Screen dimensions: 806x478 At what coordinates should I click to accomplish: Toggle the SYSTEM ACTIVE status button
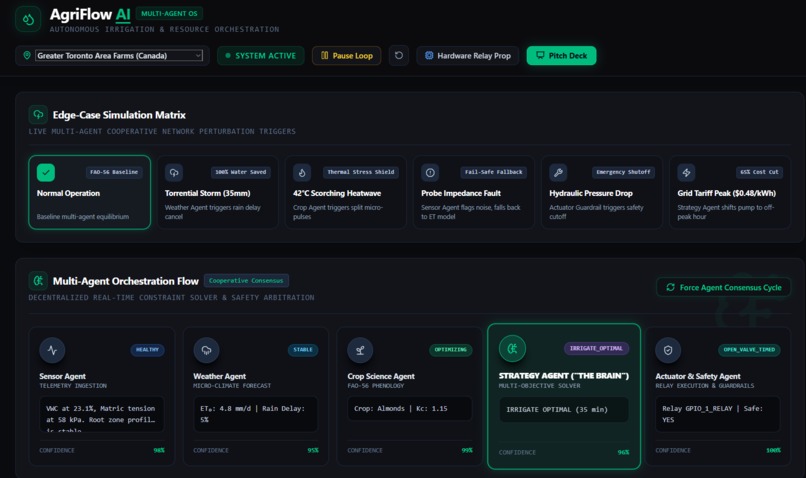pos(261,56)
